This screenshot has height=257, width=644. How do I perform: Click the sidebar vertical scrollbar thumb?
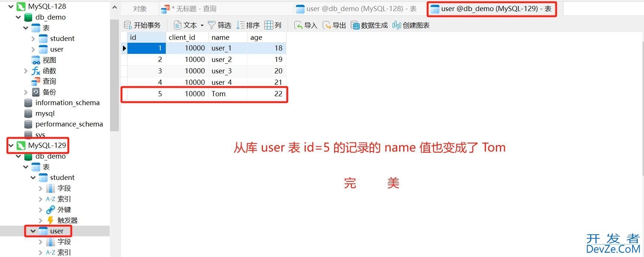coord(114,75)
